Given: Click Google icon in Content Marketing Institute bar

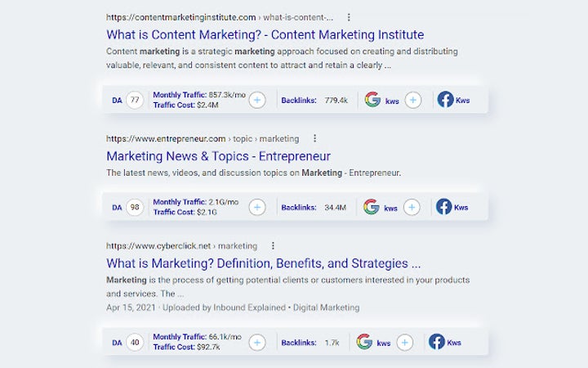Looking at the screenshot, I should click(372, 100).
